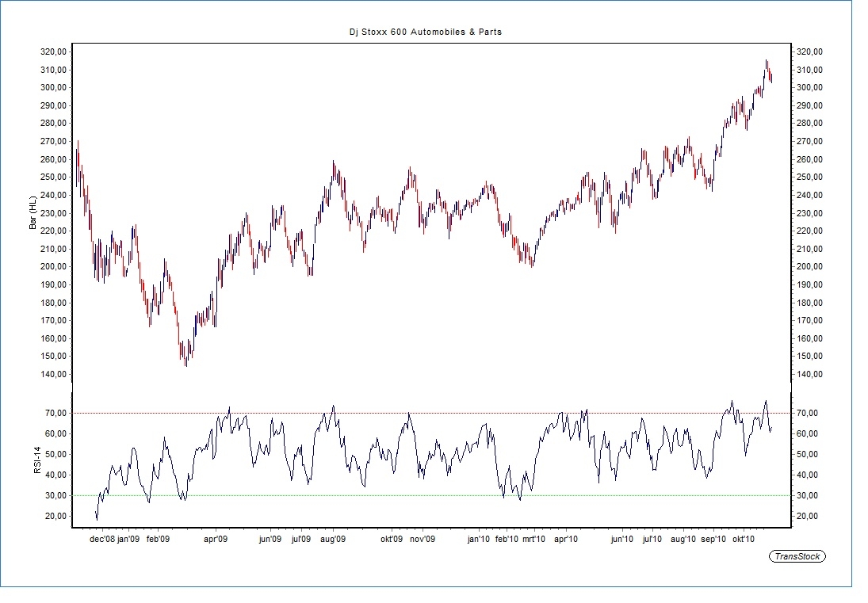Click the apr'09 date label

coord(216,540)
